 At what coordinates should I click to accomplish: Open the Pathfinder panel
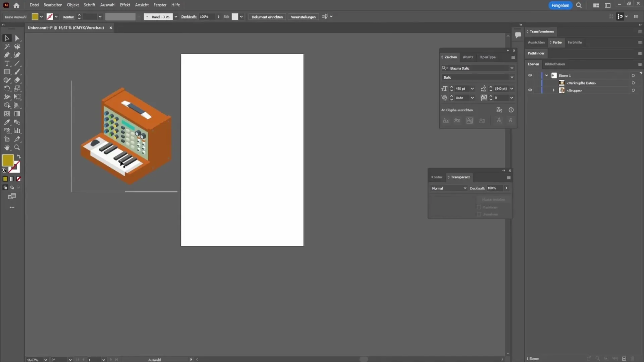536,53
